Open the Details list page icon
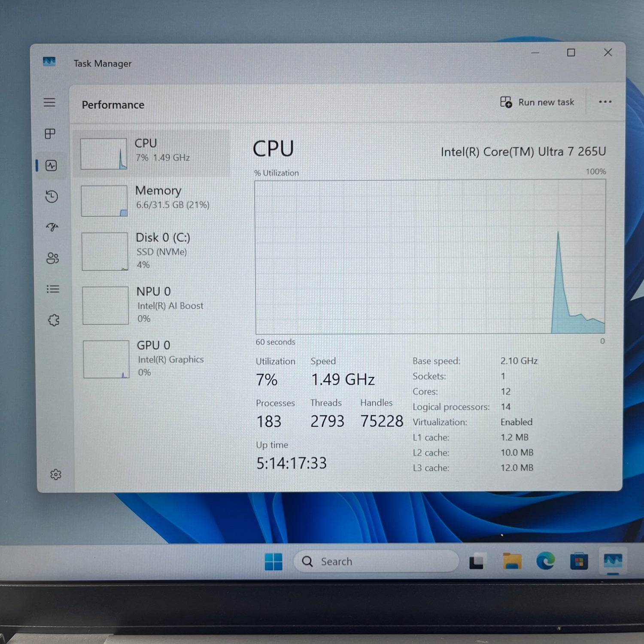This screenshot has width=644, height=644. pos(53,289)
